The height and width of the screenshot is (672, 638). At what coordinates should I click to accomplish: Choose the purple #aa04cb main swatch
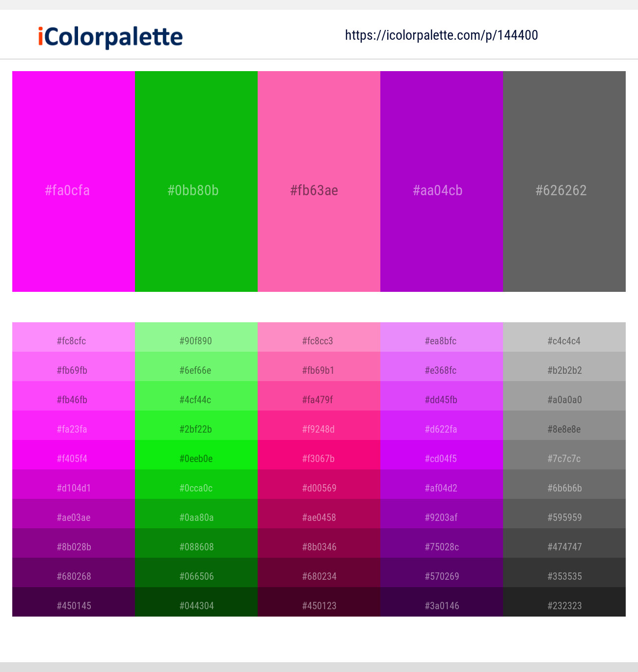(442, 181)
